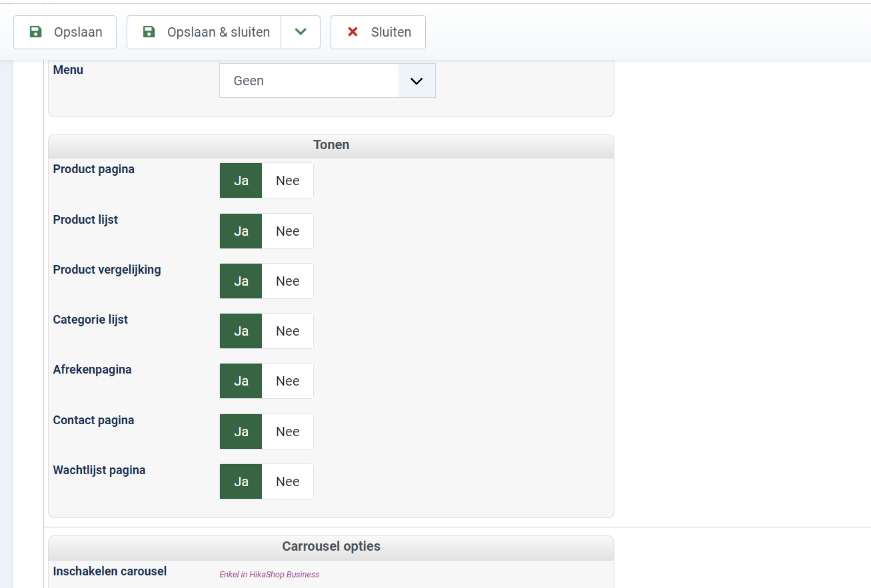Screen dimensions: 871x588
Task: Click the Product lijst label
Action: tap(85, 220)
